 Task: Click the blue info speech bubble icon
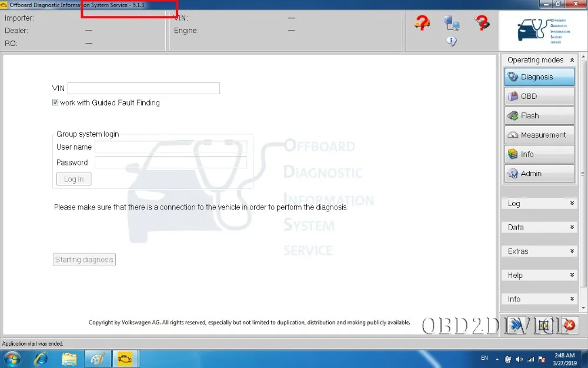452,41
